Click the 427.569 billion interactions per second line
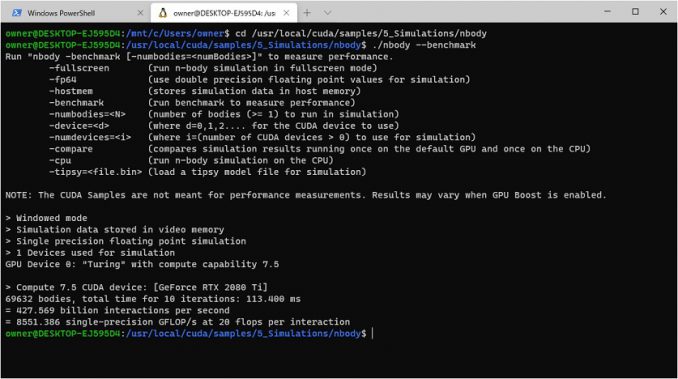The width and height of the screenshot is (678, 379). point(117,310)
